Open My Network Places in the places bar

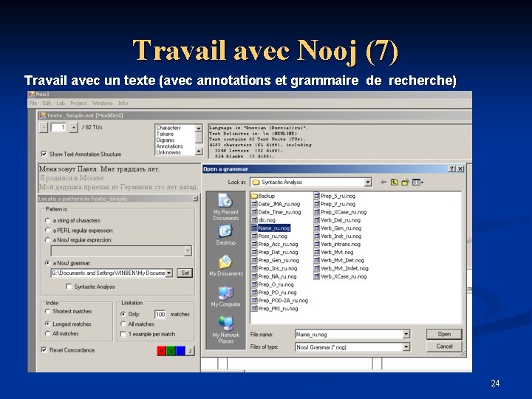225,330
